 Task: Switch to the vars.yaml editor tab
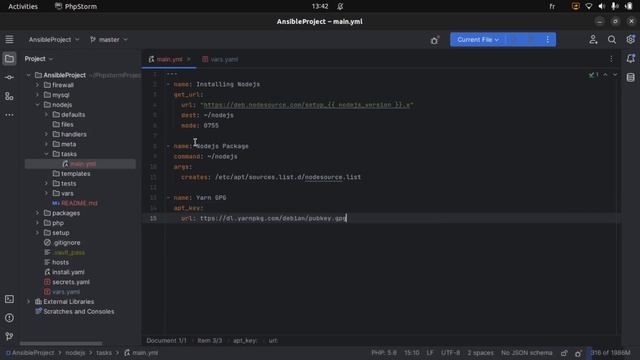[x=220, y=59]
